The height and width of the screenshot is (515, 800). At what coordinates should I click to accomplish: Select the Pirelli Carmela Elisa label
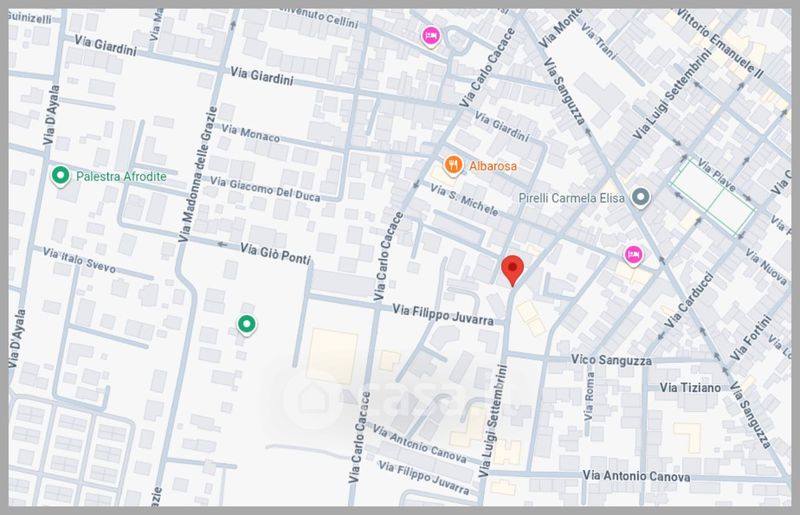click(571, 199)
